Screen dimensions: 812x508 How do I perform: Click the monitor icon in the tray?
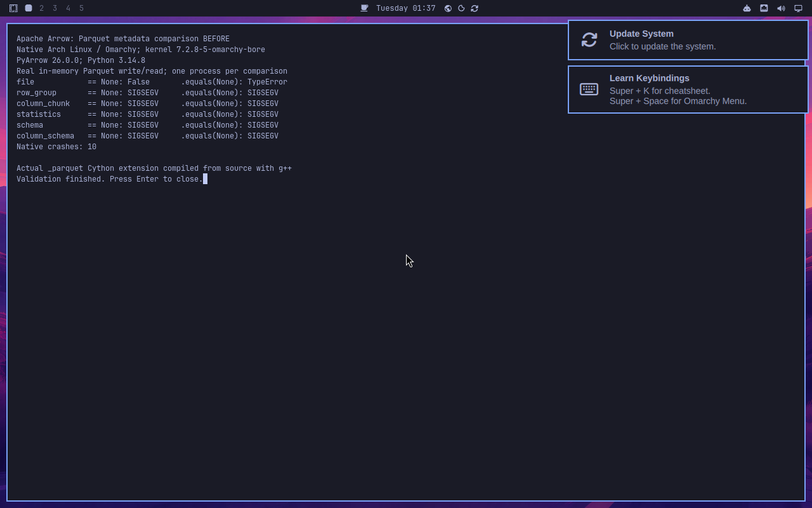pyautogui.click(x=798, y=8)
